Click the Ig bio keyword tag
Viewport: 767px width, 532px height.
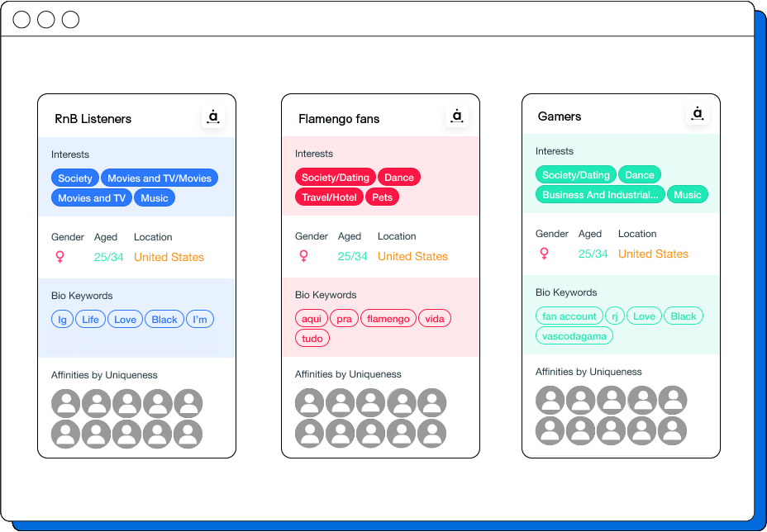coord(62,320)
